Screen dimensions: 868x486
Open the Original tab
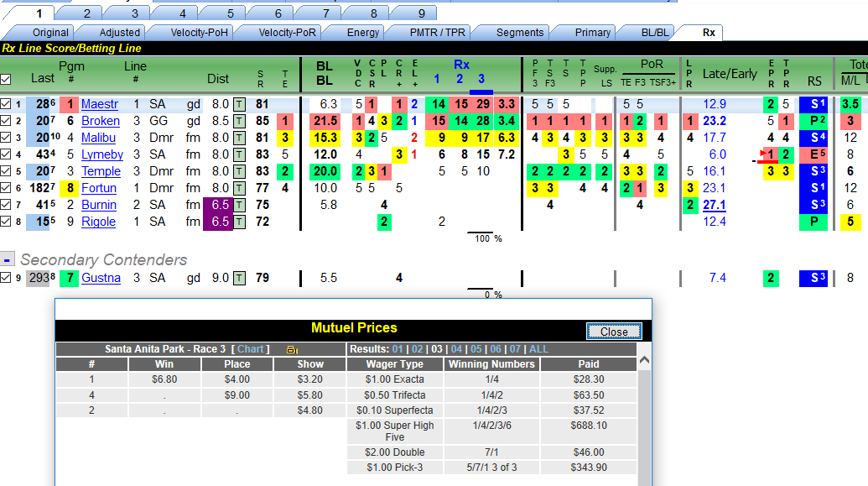tap(50, 33)
